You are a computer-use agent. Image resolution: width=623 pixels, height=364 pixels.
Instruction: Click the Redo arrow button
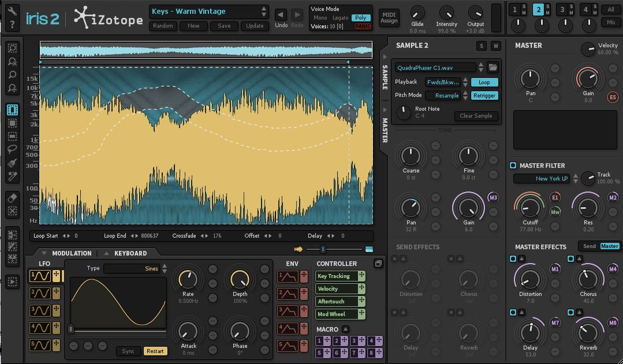(x=297, y=16)
